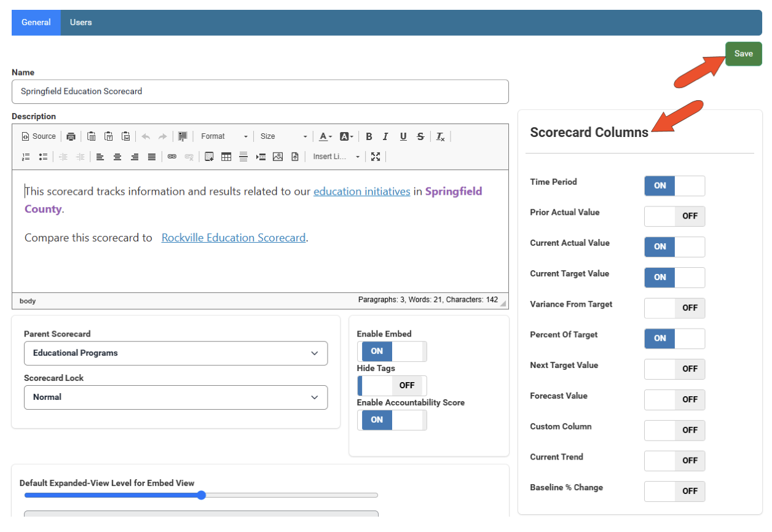Viewport: 772px width, 532px height.
Task: Maximize the editor with the fullscreen icon
Action: coord(376,157)
